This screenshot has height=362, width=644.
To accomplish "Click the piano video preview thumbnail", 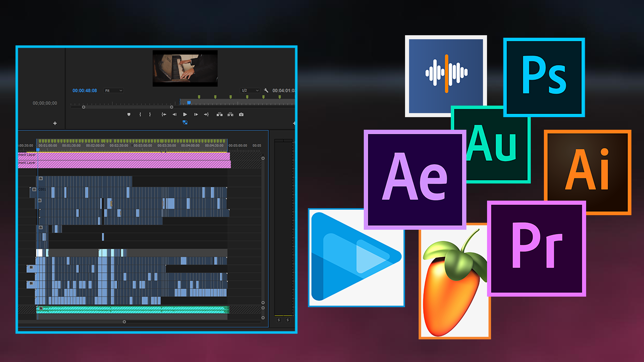I will pyautogui.click(x=185, y=68).
